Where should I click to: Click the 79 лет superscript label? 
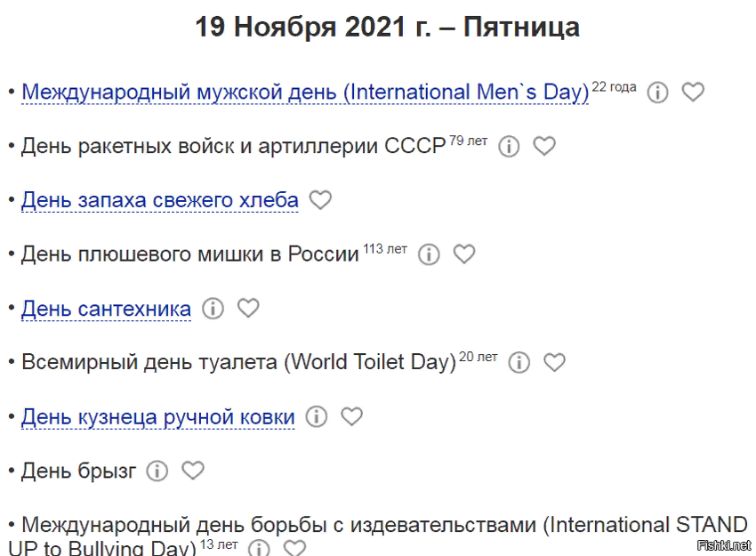coord(468,141)
